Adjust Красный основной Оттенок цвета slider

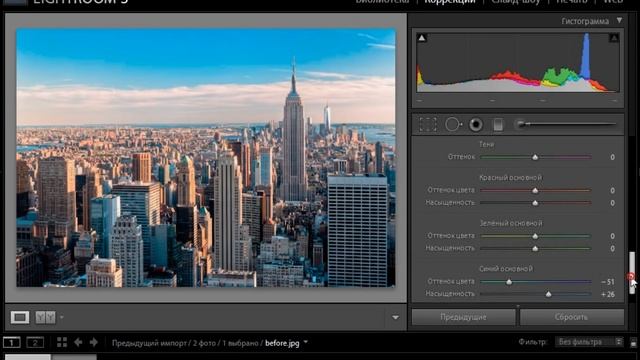(535, 191)
